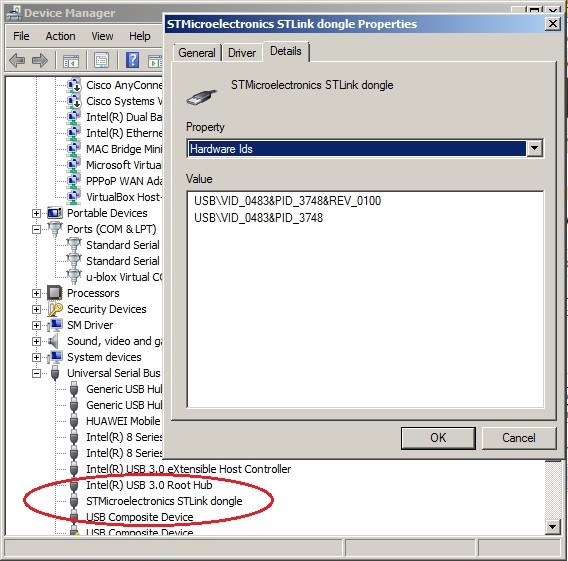Expand the SM Driver node

[x=36, y=325]
